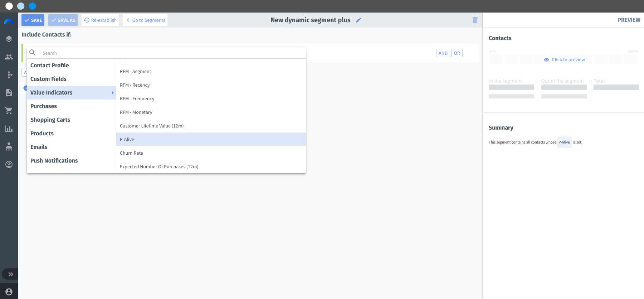Choose Churn Rate option

click(x=211, y=153)
